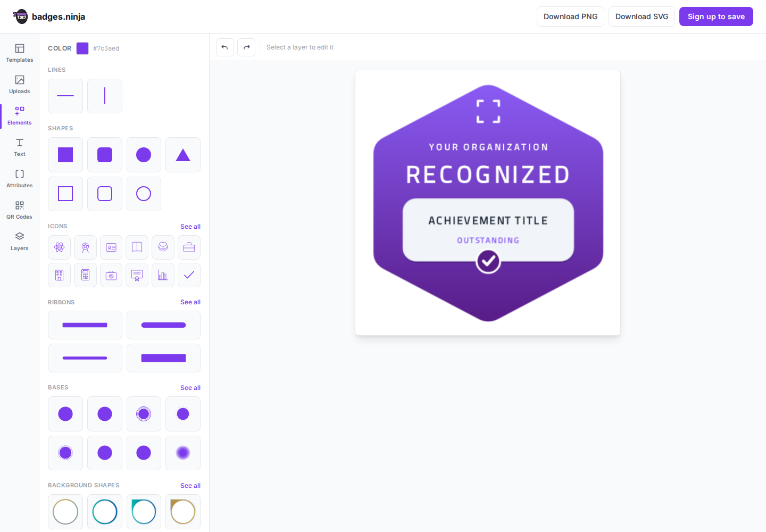
Task: Insert the bar chart icon
Action: click(163, 275)
